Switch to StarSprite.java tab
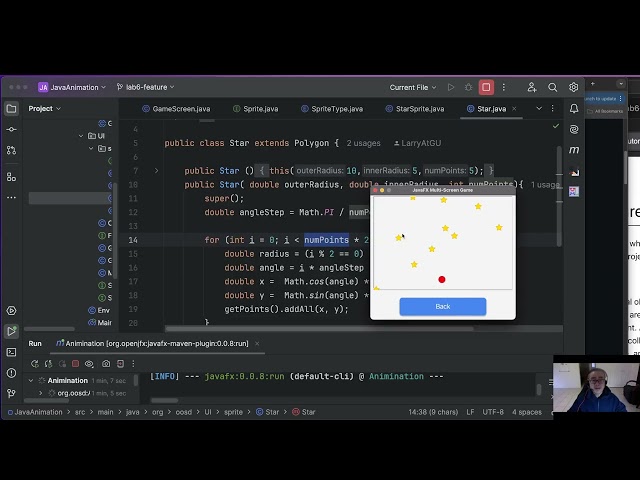The image size is (640, 480). 415,109
